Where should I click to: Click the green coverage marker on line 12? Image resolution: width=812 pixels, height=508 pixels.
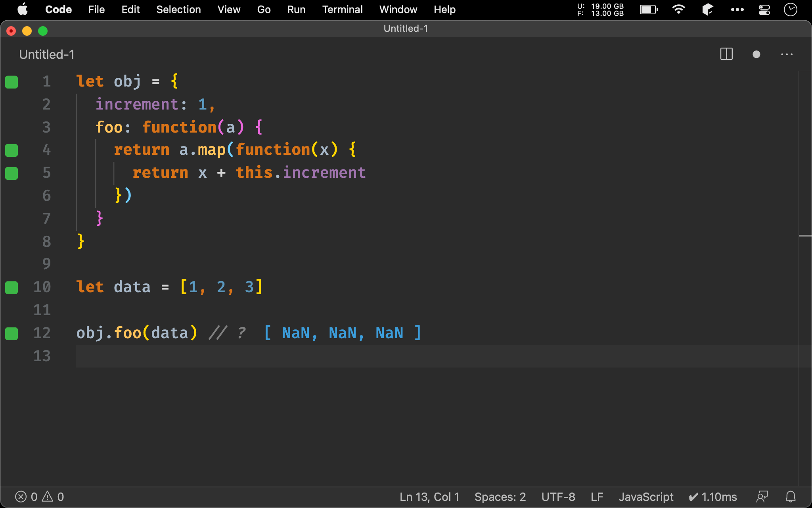pos(11,334)
